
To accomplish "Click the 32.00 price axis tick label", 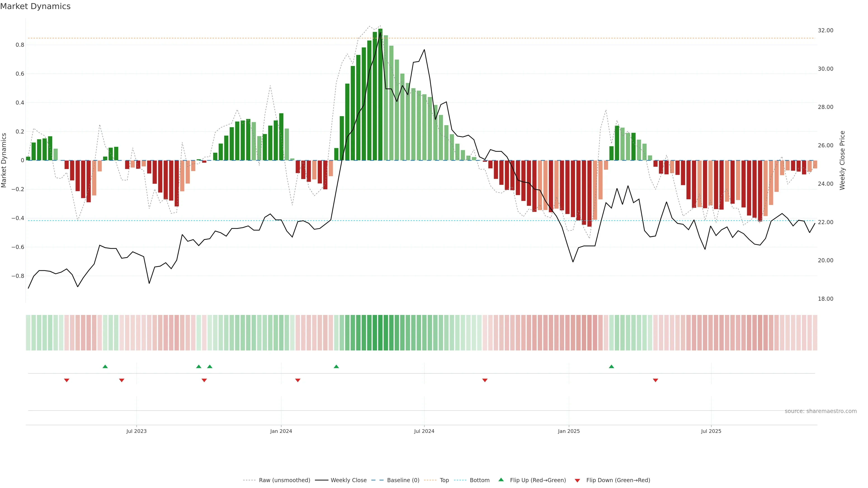I will pyautogui.click(x=825, y=30).
